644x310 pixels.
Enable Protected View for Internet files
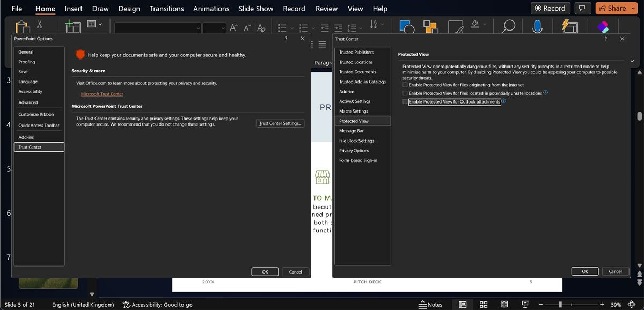406,85
